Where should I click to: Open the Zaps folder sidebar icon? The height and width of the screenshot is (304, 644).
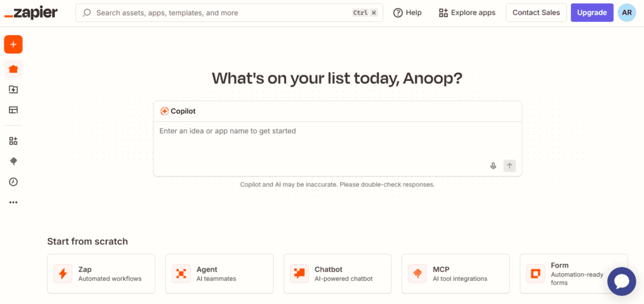coord(13,89)
